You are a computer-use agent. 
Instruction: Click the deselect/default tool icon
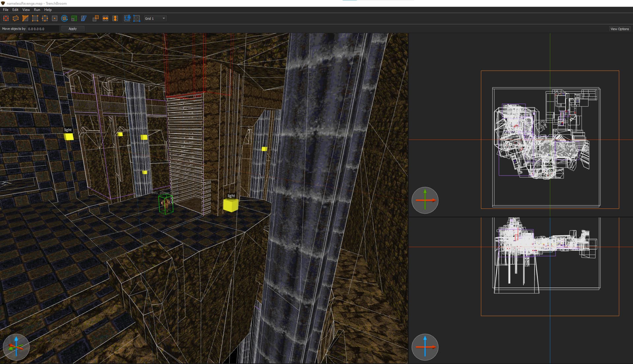[6, 18]
